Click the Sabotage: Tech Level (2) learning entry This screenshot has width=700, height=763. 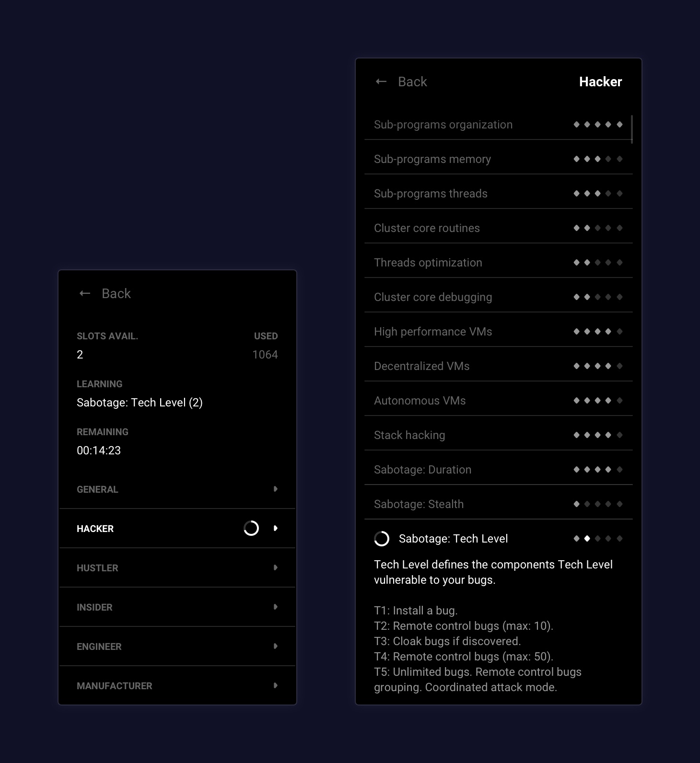[140, 403]
